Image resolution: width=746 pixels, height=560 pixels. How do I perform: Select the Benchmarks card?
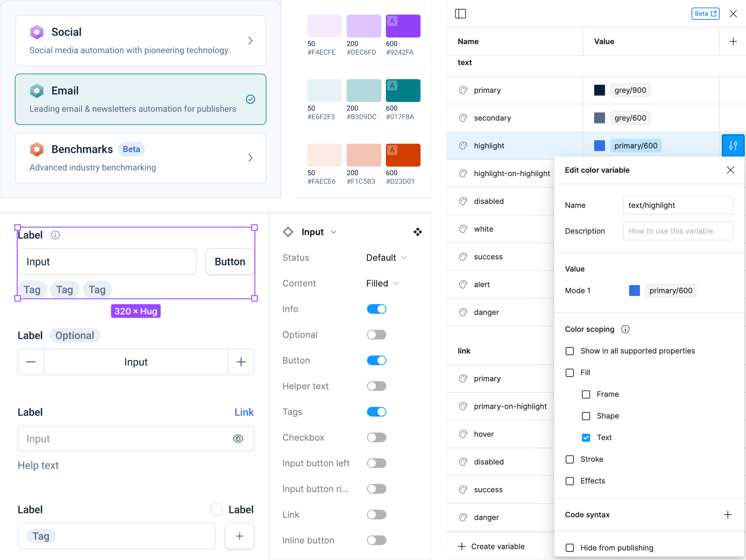(x=140, y=158)
